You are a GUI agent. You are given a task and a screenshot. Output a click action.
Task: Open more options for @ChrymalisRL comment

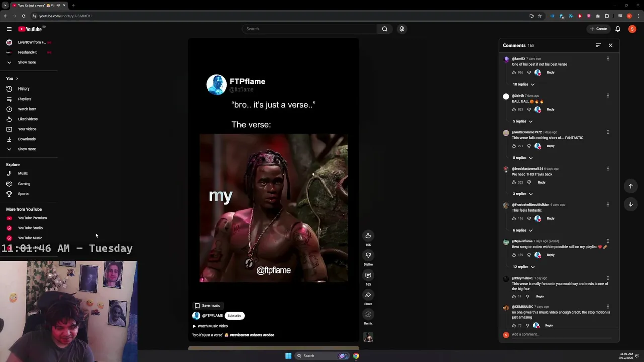pos(608,278)
